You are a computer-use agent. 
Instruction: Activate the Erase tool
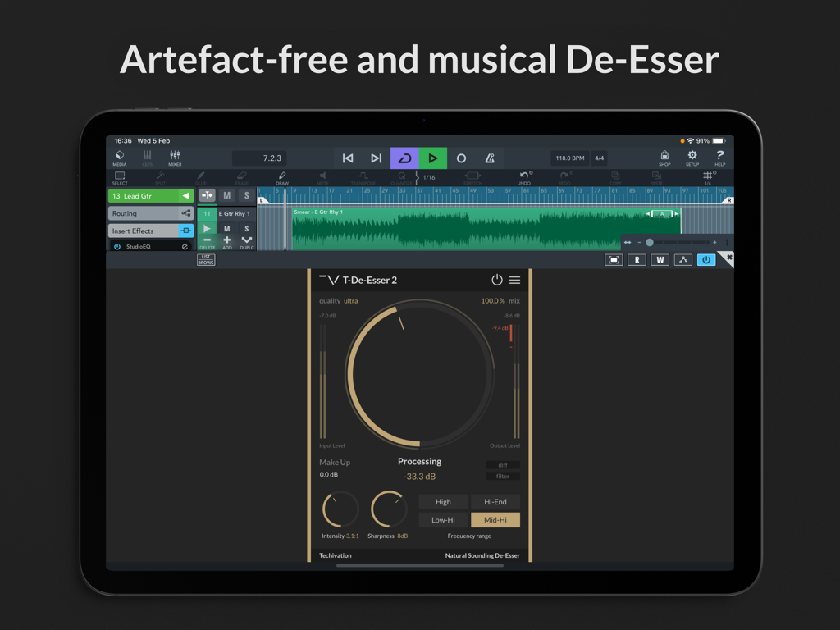point(243,176)
